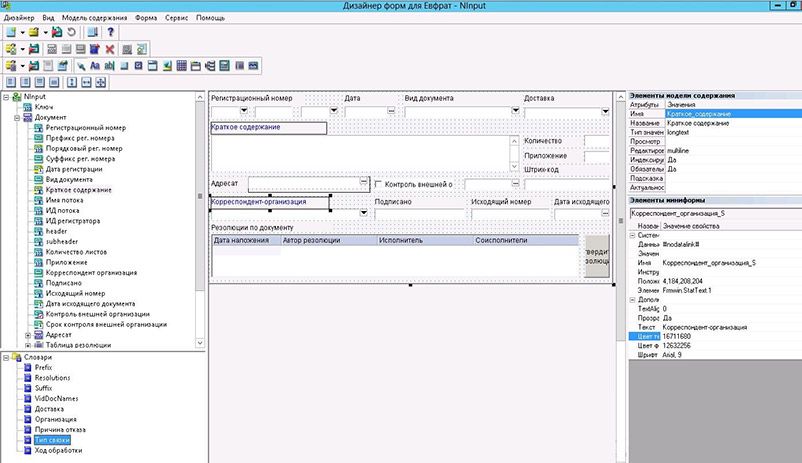The height and width of the screenshot is (463, 802).
Task: Open the Адресат field selector button
Action: pyautogui.click(x=363, y=182)
